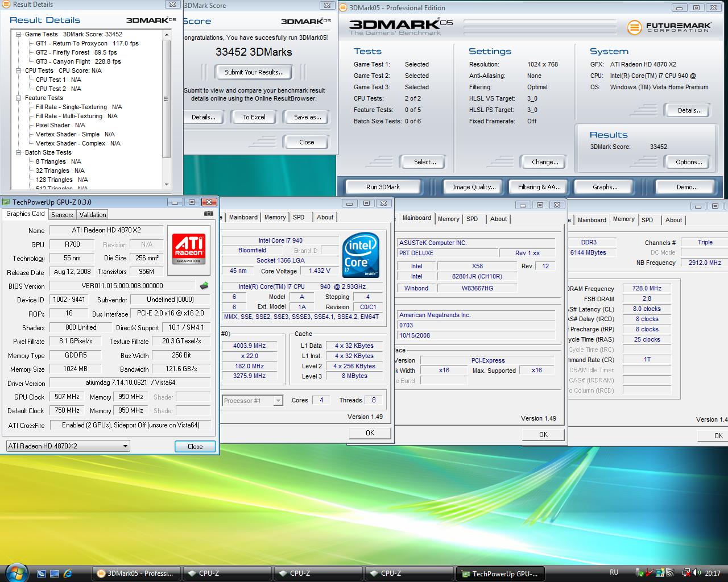The image size is (728, 582).
Task: Collapse the Feature Tests tree node
Action: click(19, 98)
